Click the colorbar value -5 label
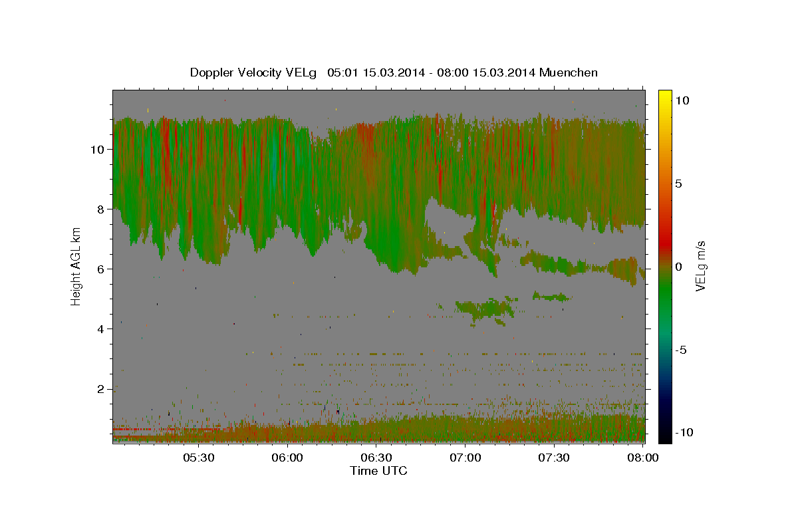The image size is (798, 532). pyautogui.click(x=681, y=349)
